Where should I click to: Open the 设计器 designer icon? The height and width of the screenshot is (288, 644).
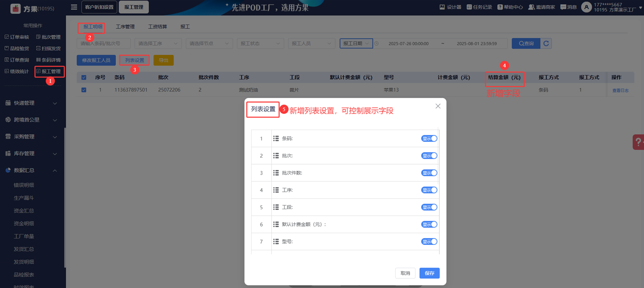(x=450, y=7)
